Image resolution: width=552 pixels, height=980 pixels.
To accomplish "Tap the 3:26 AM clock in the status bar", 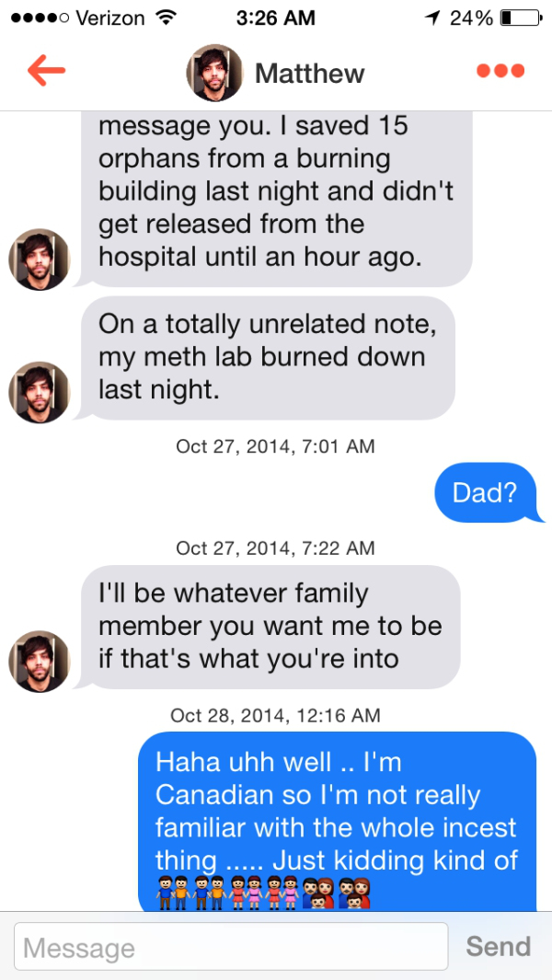I will pyautogui.click(x=275, y=17).
